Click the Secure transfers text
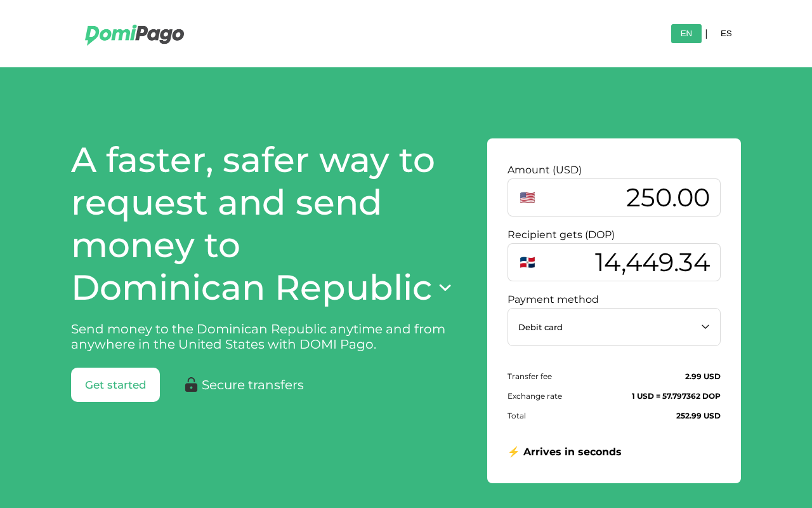This screenshot has height=508, width=812. 252,385
